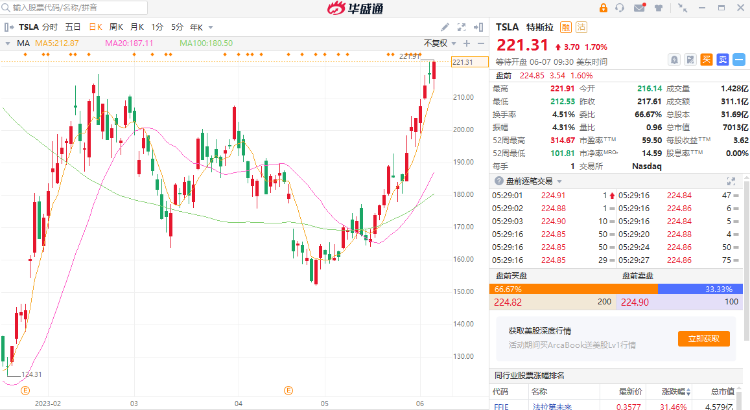Open the 年K period dropdown arrow

(211, 28)
